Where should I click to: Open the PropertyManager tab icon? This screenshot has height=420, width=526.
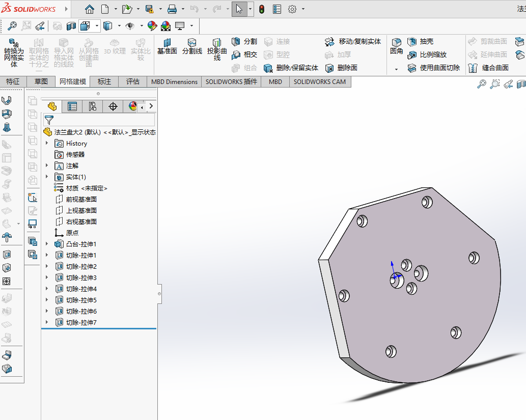click(72, 106)
